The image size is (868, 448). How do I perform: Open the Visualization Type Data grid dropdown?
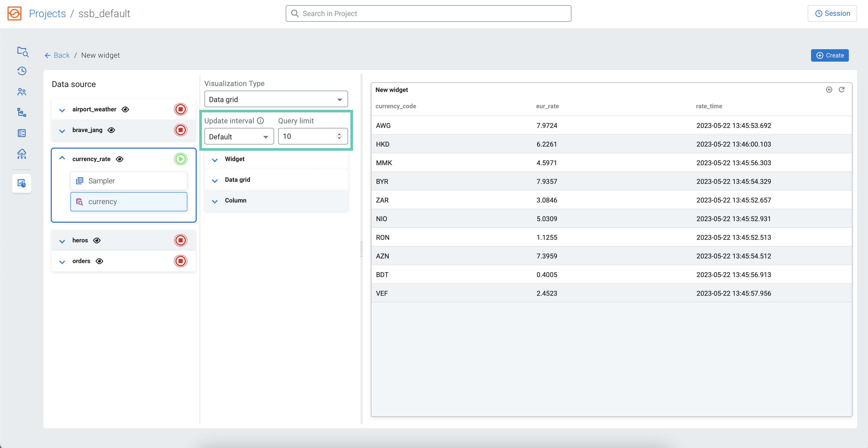(x=276, y=99)
